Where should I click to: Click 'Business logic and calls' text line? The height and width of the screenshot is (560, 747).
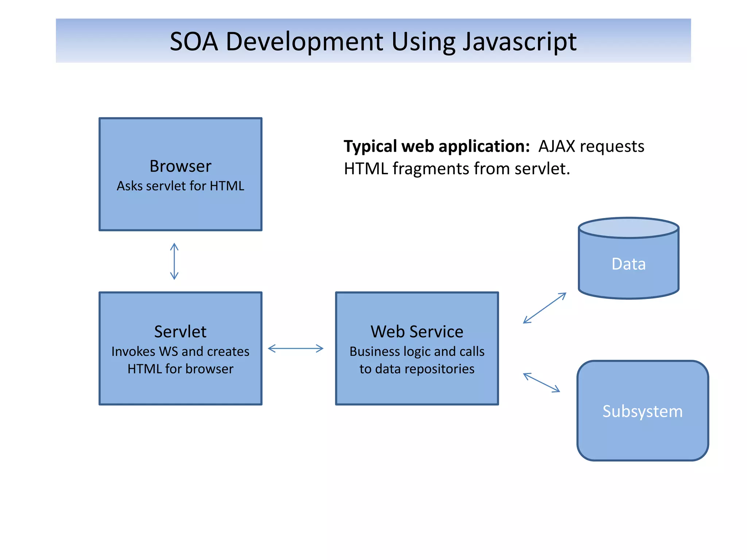[x=417, y=351]
